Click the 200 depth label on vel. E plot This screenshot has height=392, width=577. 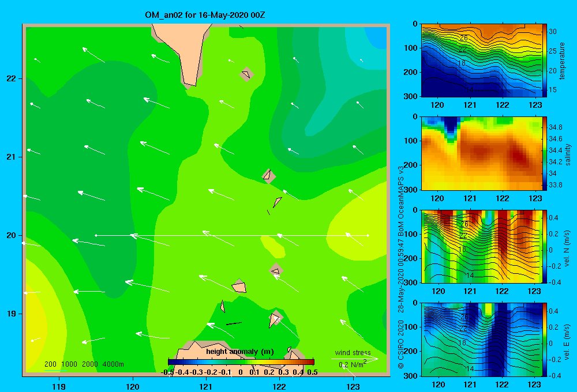tap(411, 351)
